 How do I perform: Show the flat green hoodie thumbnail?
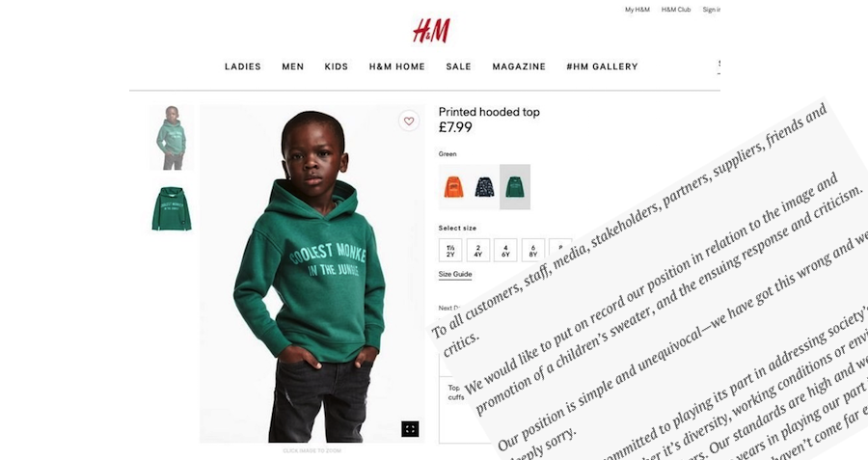coord(172,208)
